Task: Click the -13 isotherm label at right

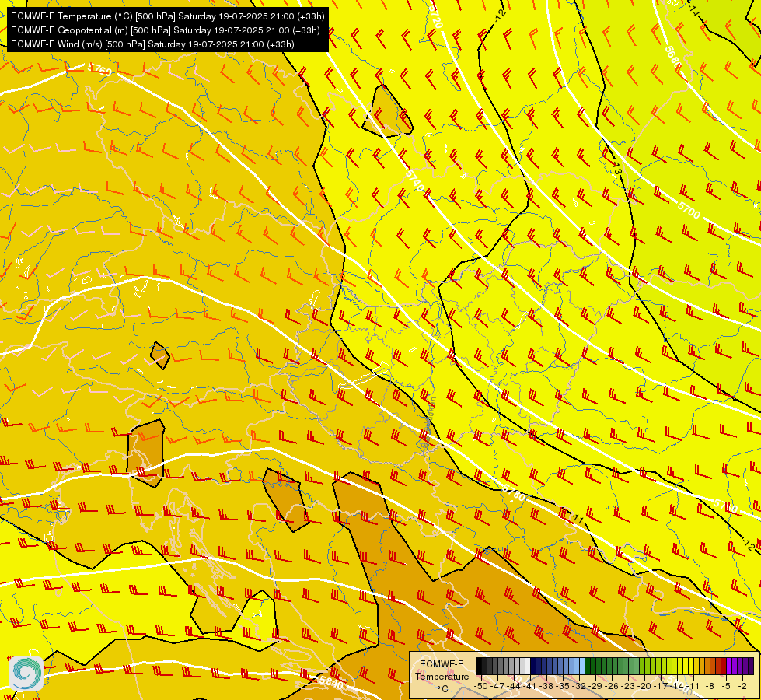Action: coord(616,169)
